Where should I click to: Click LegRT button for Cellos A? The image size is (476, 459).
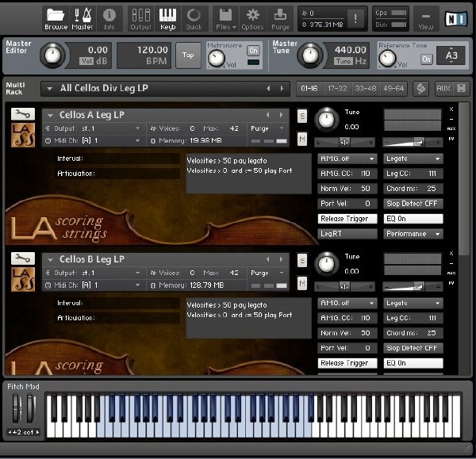point(347,234)
